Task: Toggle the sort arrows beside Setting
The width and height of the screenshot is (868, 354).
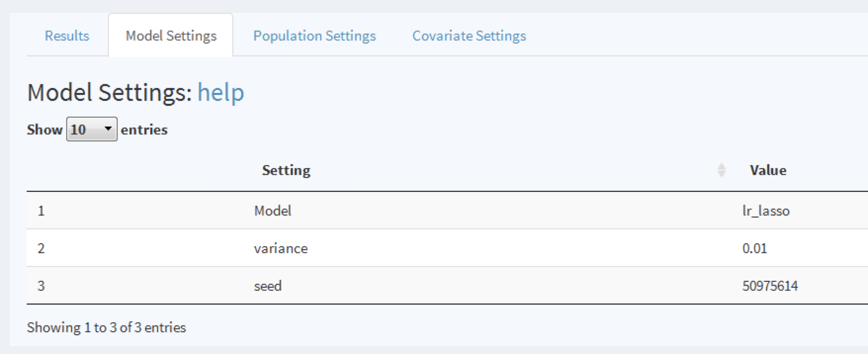Action: click(721, 170)
